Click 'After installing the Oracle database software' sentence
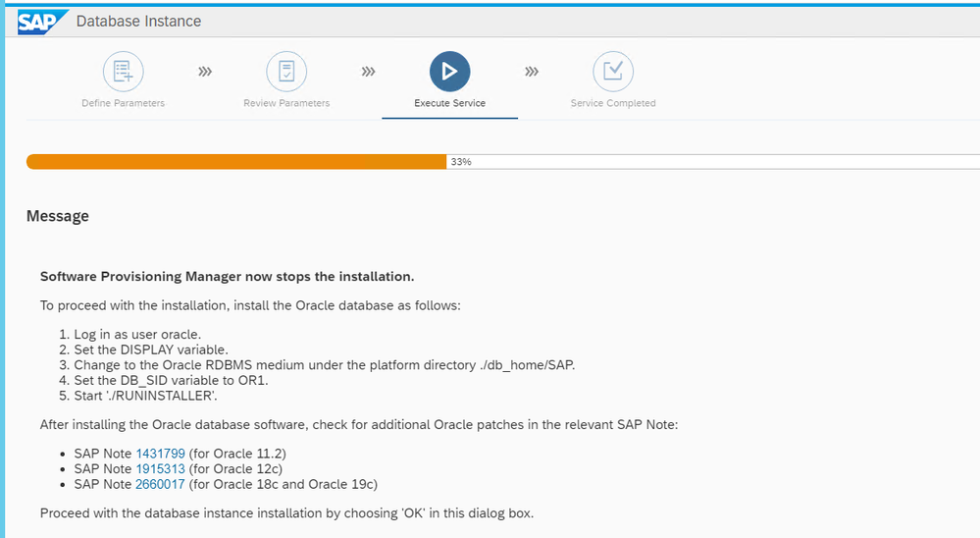This screenshot has width=980, height=538. pyautogui.click(x=359, y=425)
